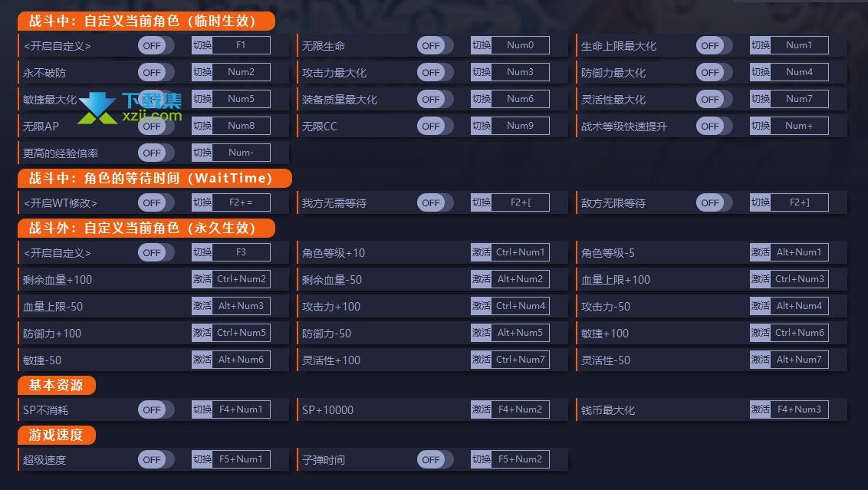Click the 游戏速度 orange header
This screenshot has height=490, width=868.
click(x=57, y=436)
